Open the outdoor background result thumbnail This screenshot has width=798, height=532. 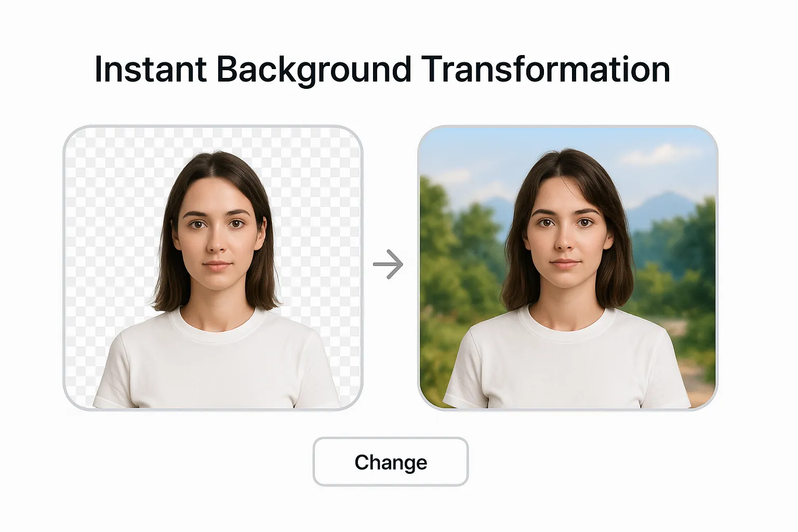569,268
